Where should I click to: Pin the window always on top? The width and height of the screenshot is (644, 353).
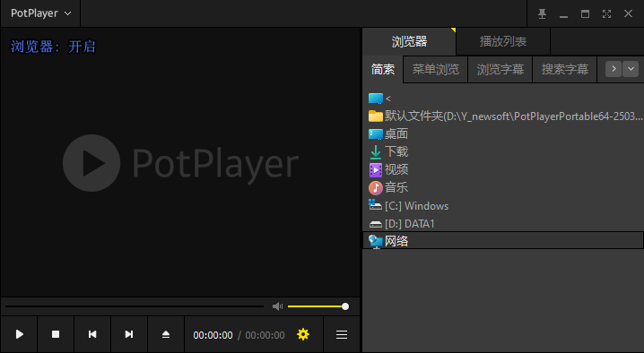542,13
